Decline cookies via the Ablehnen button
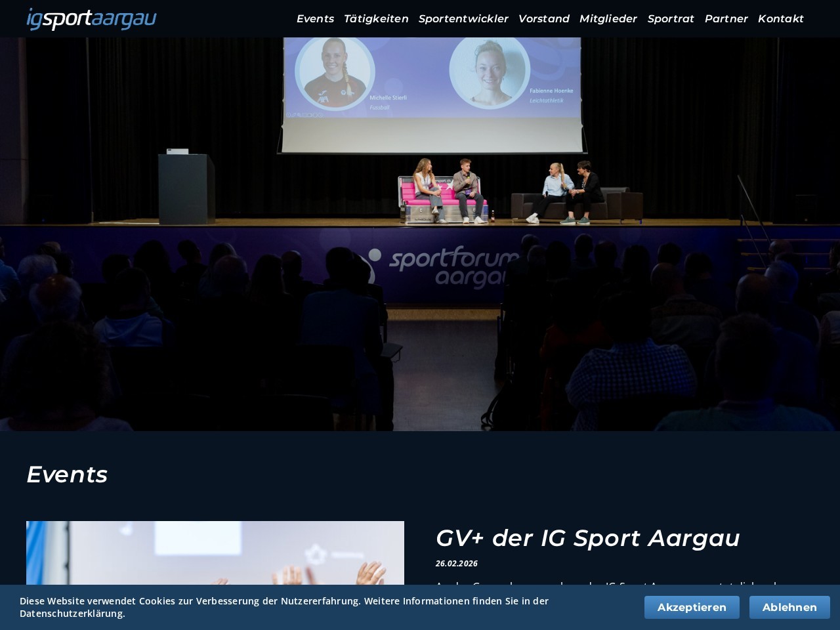 point(789,607)
